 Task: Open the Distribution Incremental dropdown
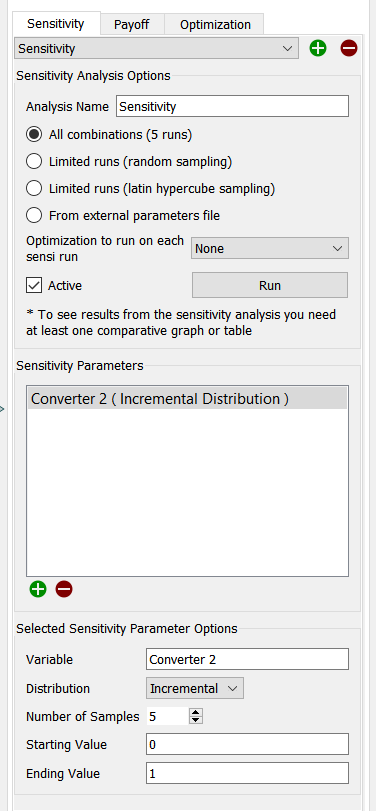click(195, 688)
